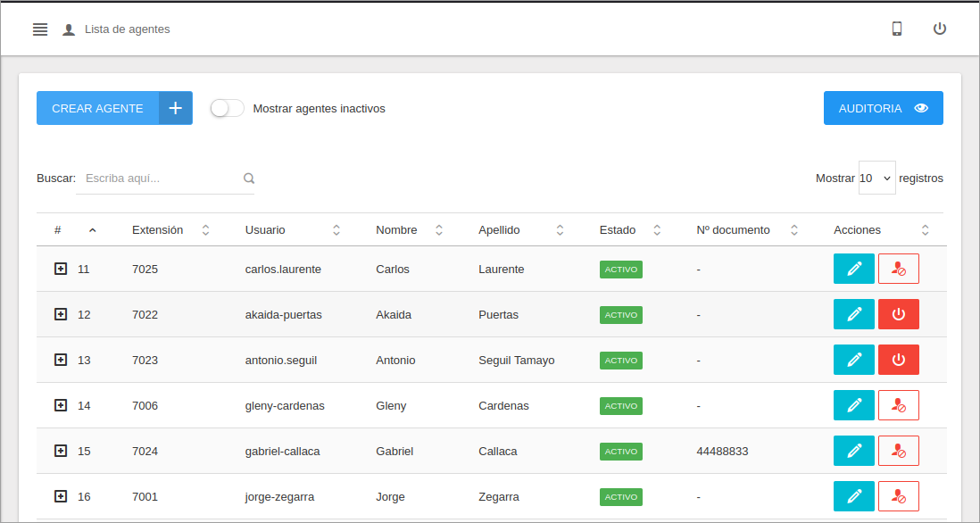This screenshot has height=523, width=980.
Task: Expand the detail row for agent 11
Action: pyautogui.click(x=61, y=269)
